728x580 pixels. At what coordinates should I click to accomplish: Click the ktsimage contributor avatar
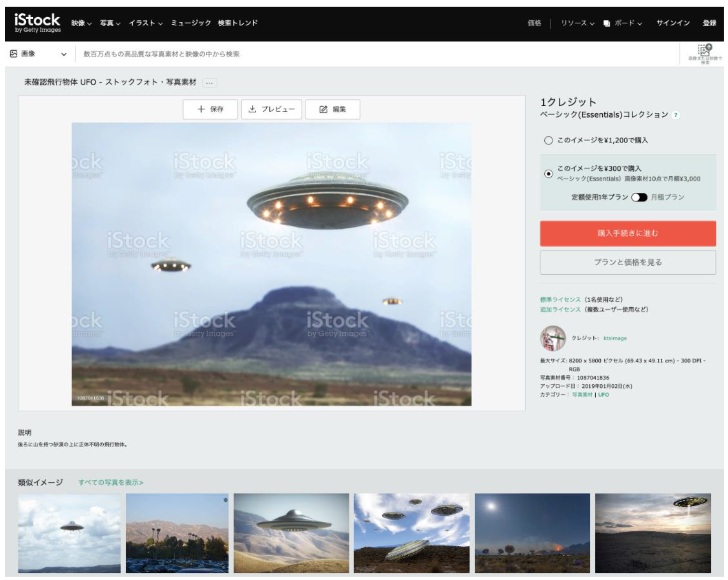pos(553,338)
